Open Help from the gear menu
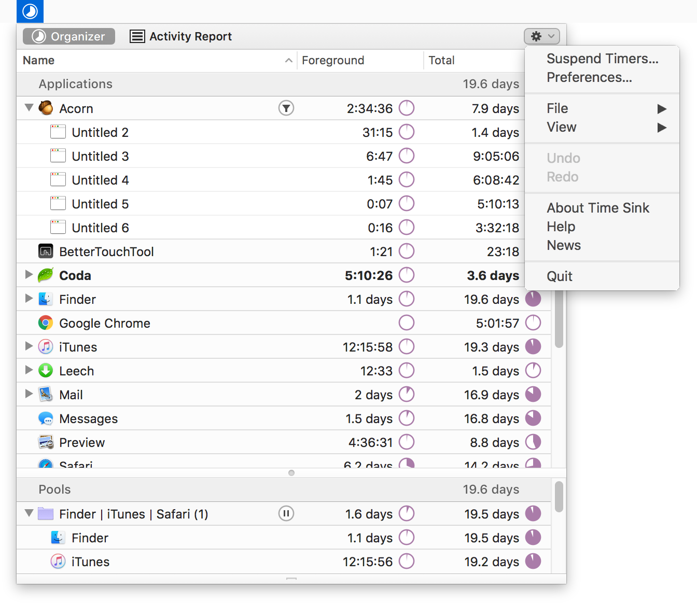The width and height of the screenshot is (697, 616). [602, 227]
